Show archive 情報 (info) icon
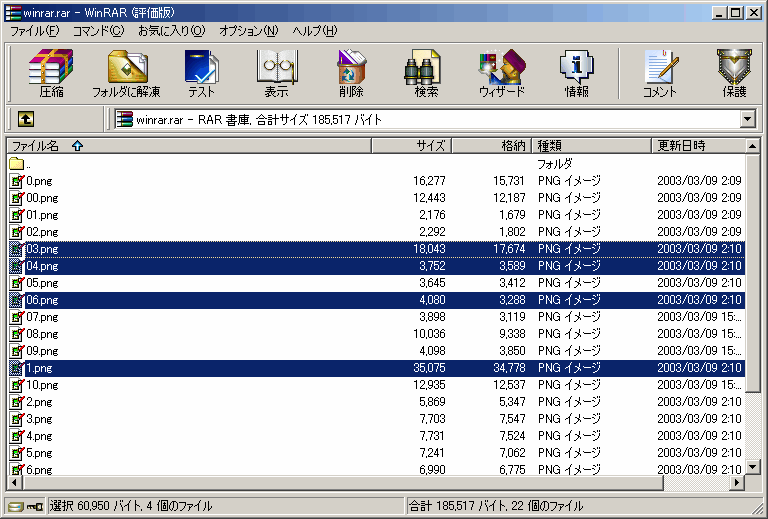This screenshot has width=768, height=519. (576, 73)
